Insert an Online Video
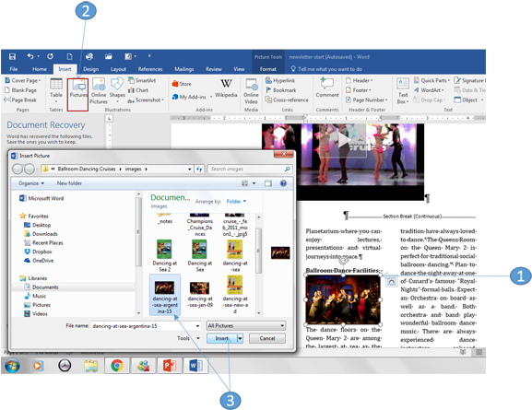 (x=251, y=91)
